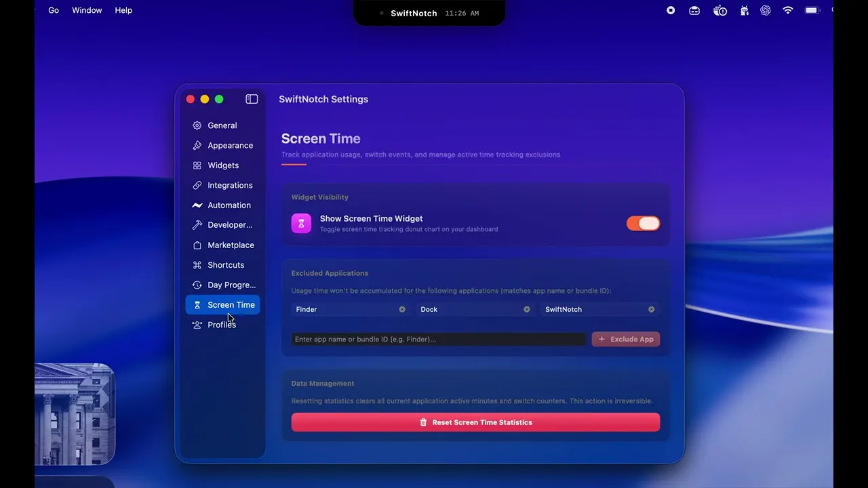Click the SwiftNotch notch bar at top
This screenshot has height=488, width=868.
click(x=429, y=13)
